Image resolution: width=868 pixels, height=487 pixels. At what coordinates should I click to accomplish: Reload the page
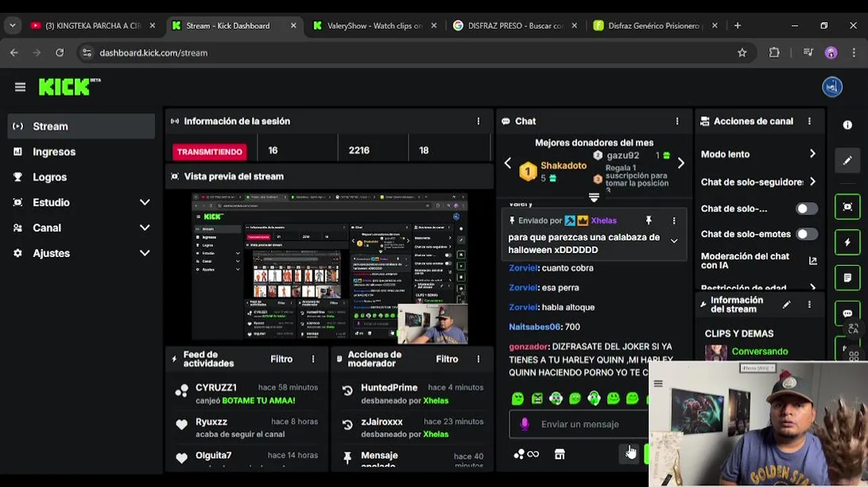click(59, 53)
